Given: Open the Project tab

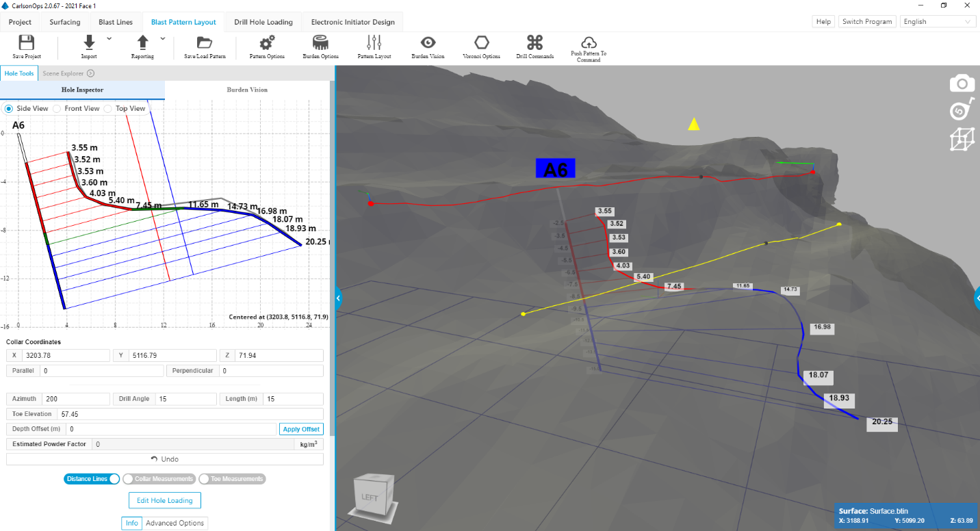Looking at the screenshot, I should point(20,22).
